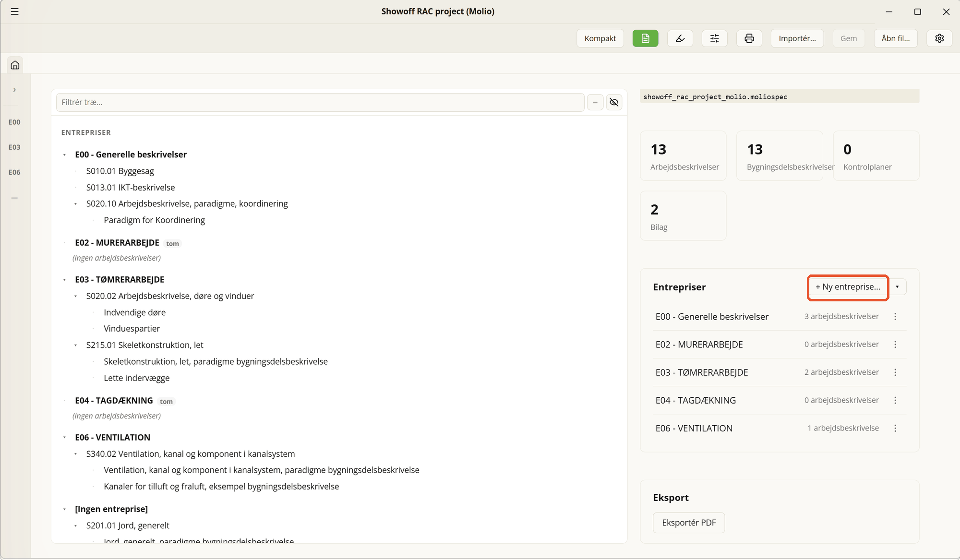Viewport: 960px width, 560px height.
Task: Open the Kontrolplaner count card
Action: 876,156
